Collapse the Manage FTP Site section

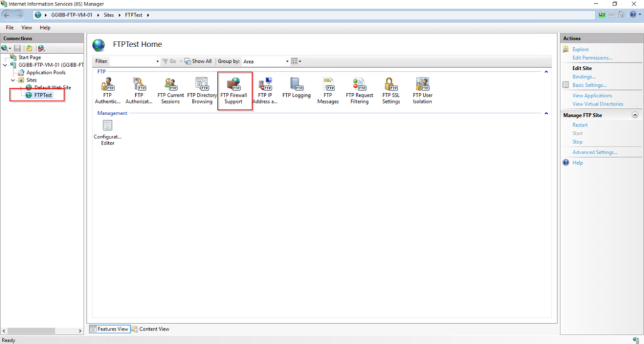click(635, 116)
